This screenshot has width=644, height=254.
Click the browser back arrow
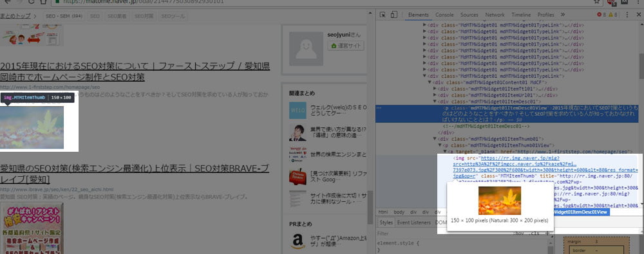(x=7, y=2)
